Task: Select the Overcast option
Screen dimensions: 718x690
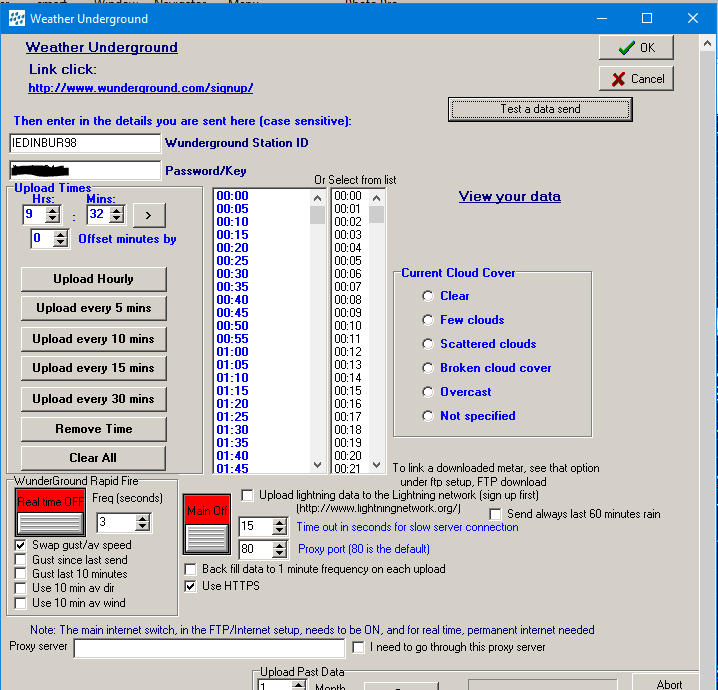Action: [428, 392]
